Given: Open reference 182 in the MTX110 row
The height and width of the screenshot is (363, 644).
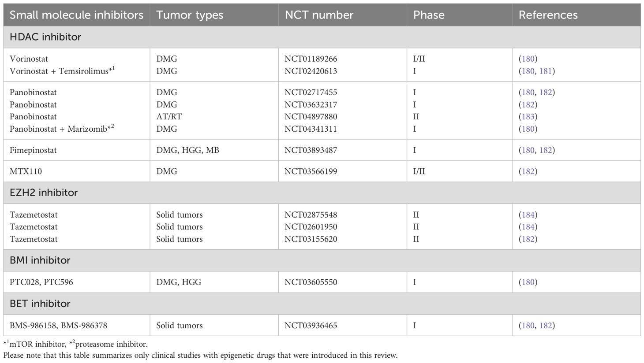Looking at the screenshot, I should pos(528,171).
